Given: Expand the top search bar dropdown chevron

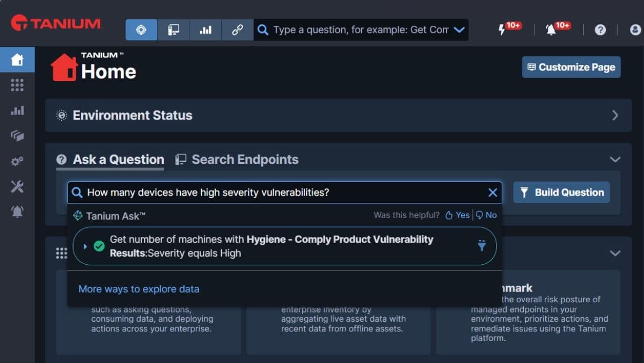Looking at the screenshot, I should point(459,30).
